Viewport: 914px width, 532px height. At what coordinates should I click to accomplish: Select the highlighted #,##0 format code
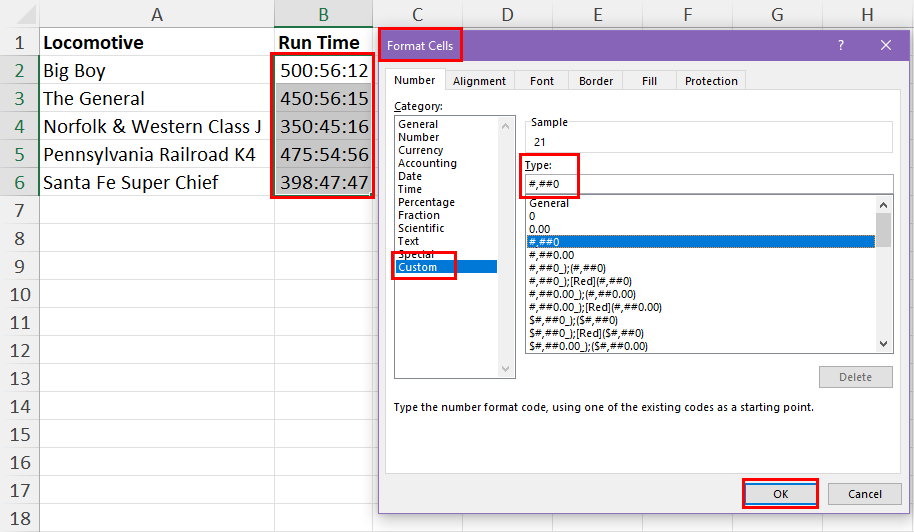[x=701, y=242]
